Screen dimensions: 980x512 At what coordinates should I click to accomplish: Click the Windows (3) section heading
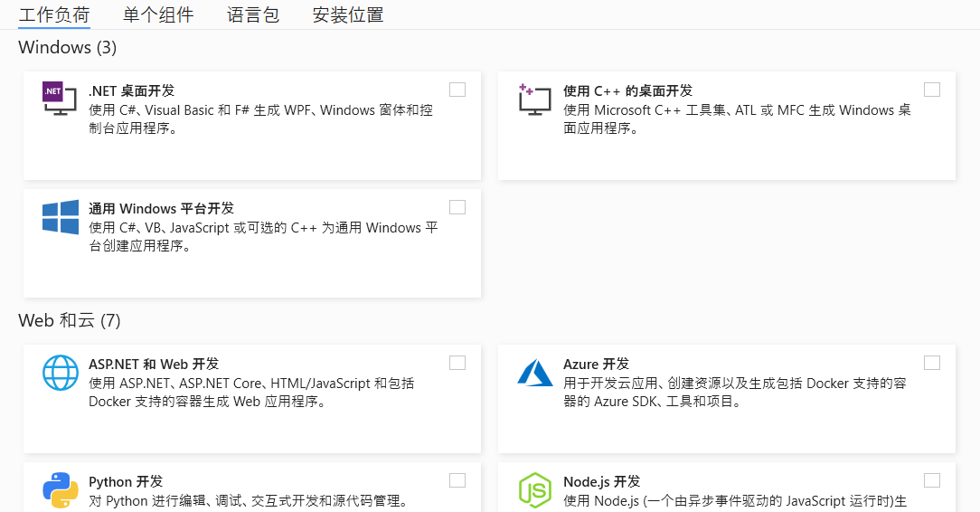68,48
